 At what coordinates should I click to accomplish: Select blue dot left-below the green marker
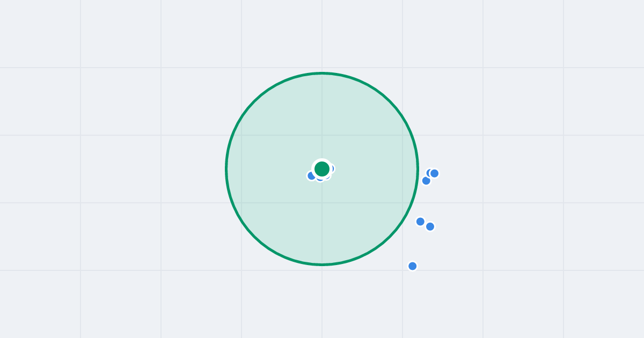[x=311, y=175]
